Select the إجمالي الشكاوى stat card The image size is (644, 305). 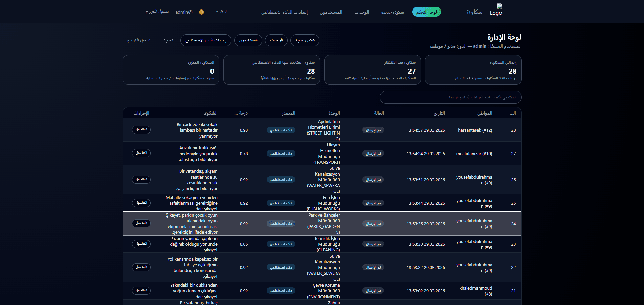coord(473,70)
